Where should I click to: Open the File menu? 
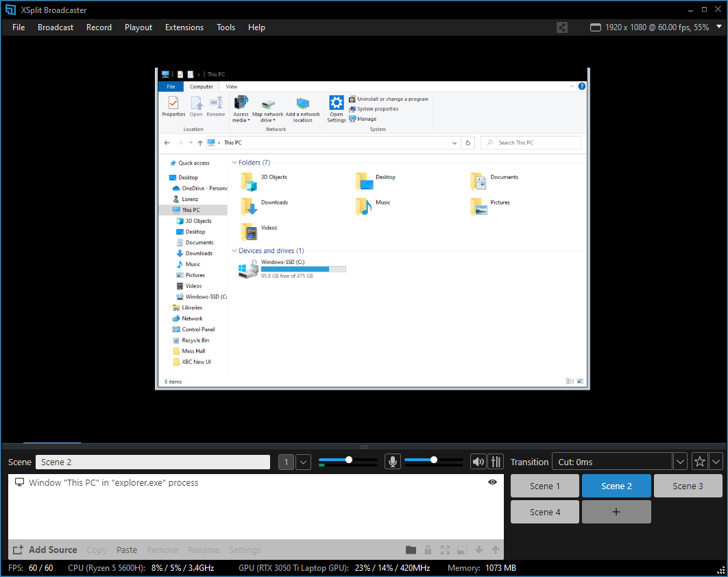click(x=19, y=27)
